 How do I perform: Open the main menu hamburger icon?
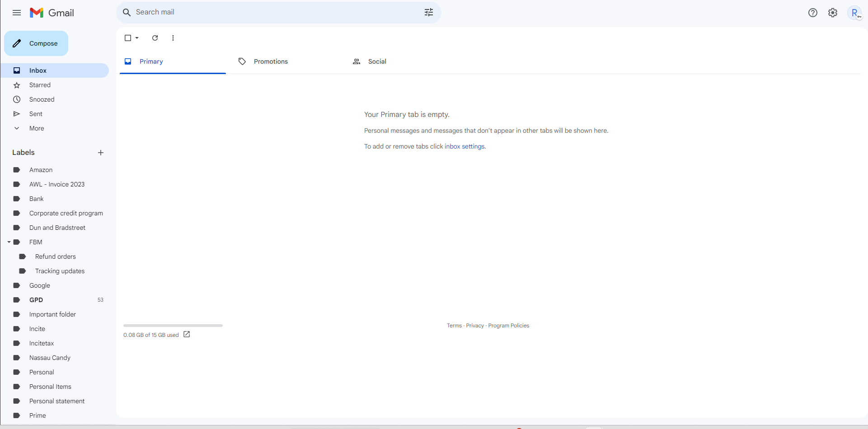17,13
